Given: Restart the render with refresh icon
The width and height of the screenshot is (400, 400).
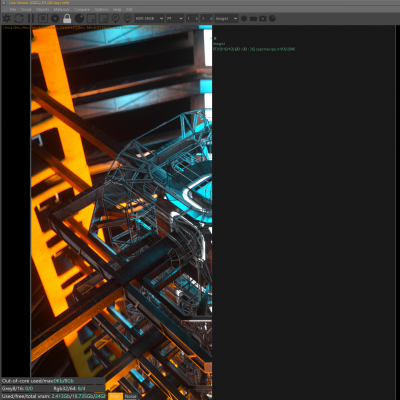Looking at the screenshot, I should tap(19, 18).
